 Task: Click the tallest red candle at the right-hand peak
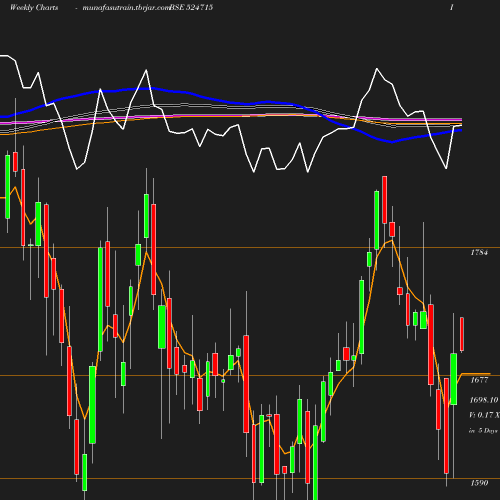coord(385,200)
